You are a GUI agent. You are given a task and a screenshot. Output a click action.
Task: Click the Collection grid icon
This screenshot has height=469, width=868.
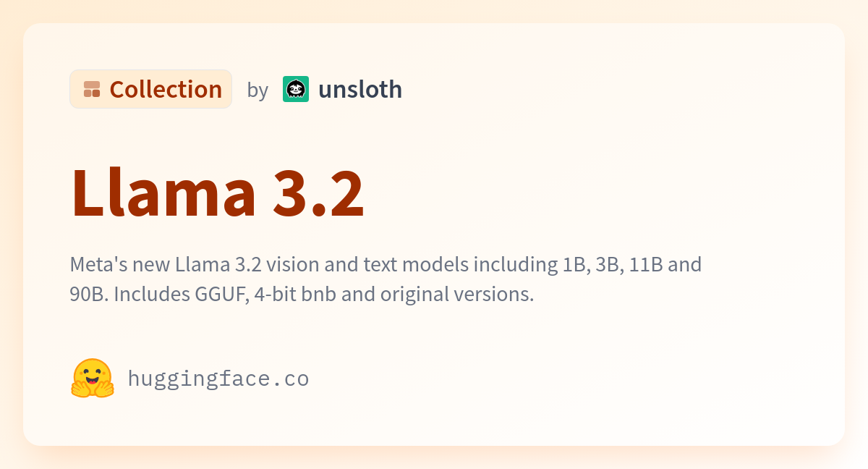click(92, 89)
